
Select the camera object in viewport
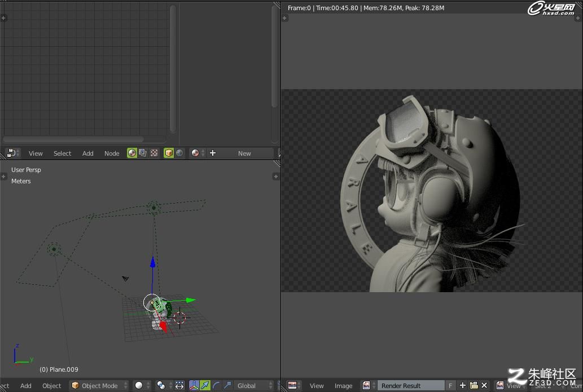tap(125, 278)
